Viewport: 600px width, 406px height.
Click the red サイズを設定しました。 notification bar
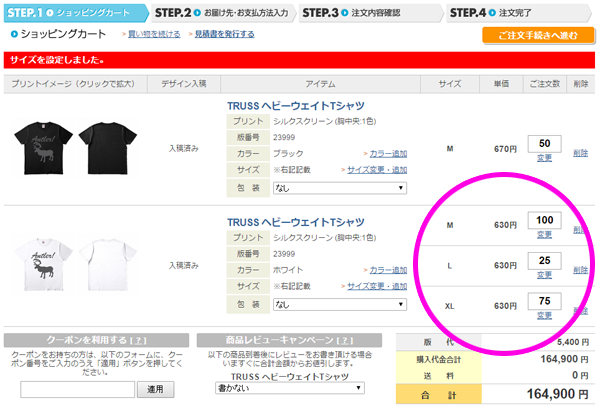tap(299, 60)
